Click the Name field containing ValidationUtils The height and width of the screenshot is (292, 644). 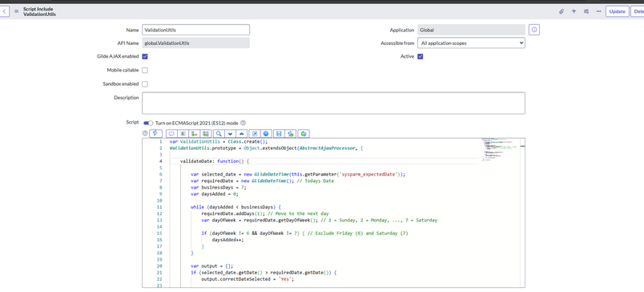(x=196, y=30)
